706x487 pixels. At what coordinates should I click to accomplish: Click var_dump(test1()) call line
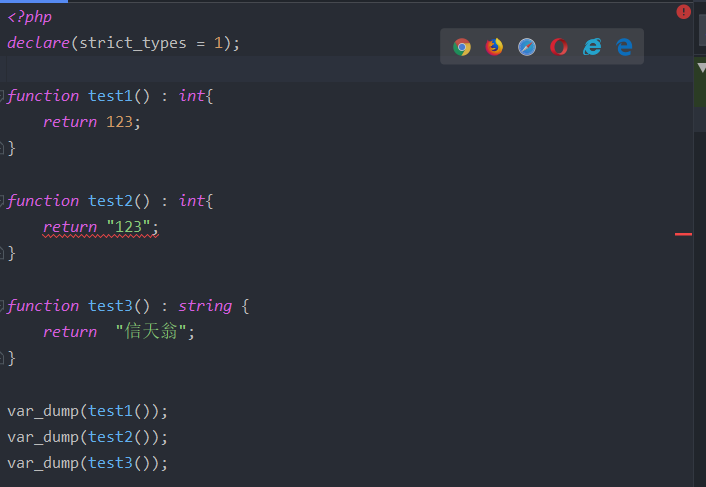pos(87,411)
